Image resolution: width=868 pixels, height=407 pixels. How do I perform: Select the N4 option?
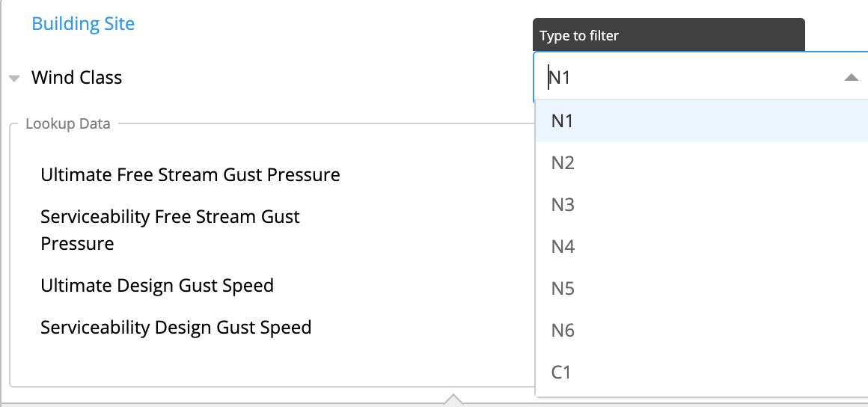pyautogui.click(x=701, y=246)
